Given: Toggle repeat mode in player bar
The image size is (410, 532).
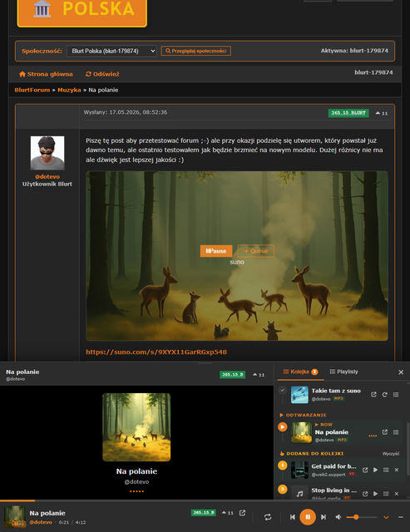Looking at the screenshot, I should pos(268,517).
